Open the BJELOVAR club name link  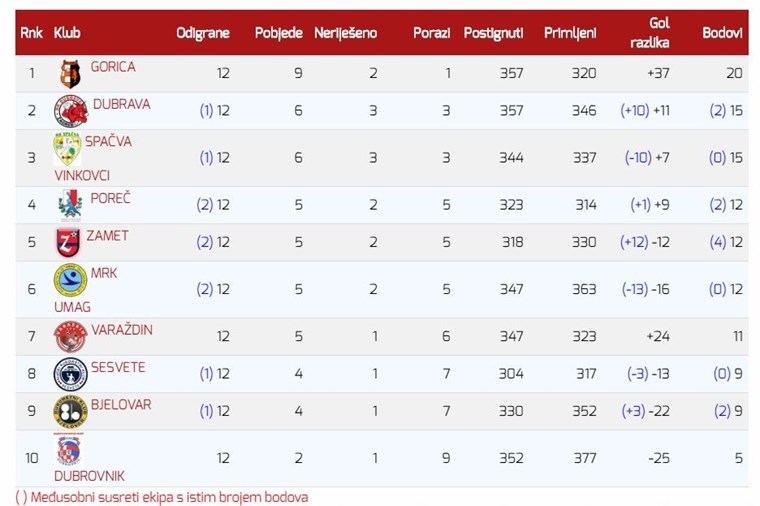(121, 405)
